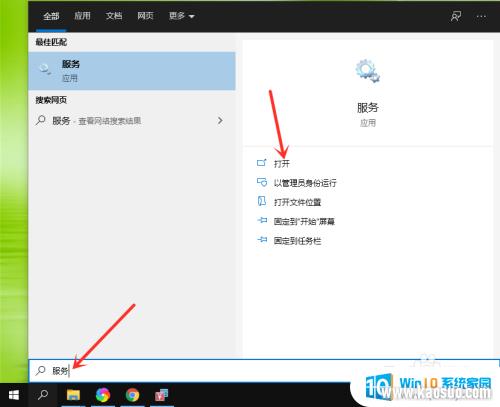Select the 网页 tab

(x=145, y=16)
